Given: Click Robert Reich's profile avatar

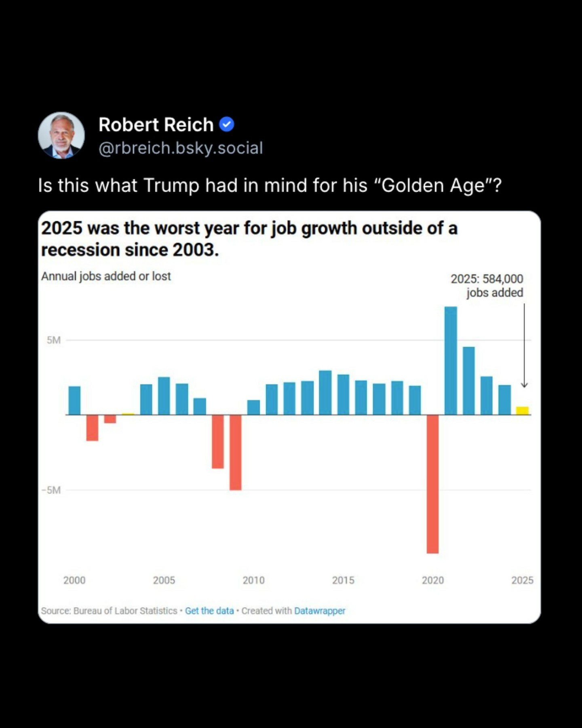Looking at the screenshot, I should [x=61, y=135].
